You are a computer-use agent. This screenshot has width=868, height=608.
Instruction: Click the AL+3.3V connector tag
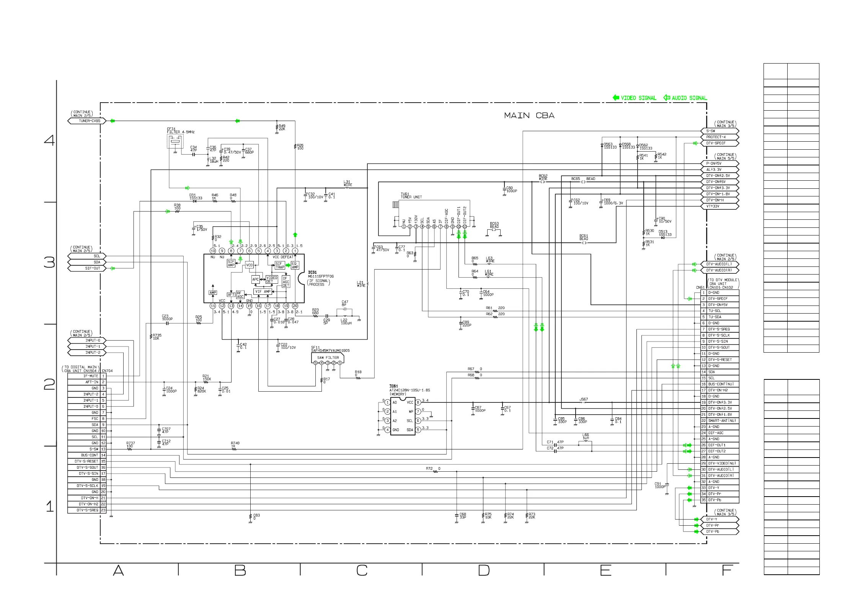point(720,170)
